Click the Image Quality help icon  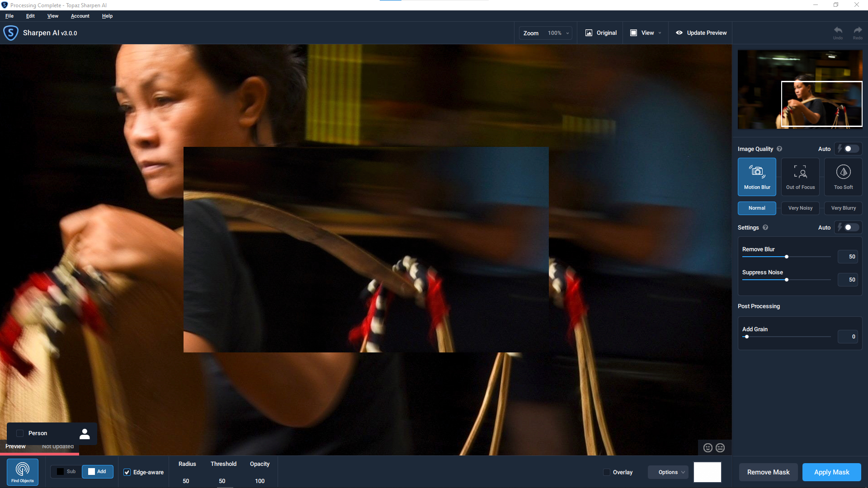[x=779, y=149]
